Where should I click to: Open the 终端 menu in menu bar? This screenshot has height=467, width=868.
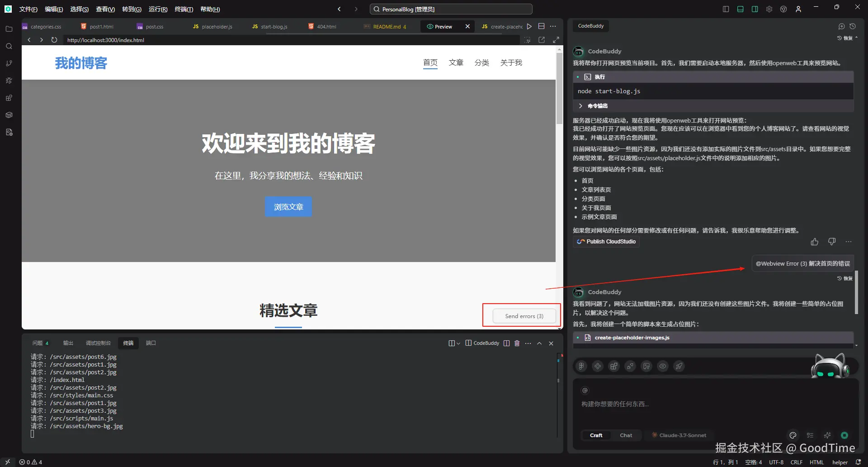183,9
